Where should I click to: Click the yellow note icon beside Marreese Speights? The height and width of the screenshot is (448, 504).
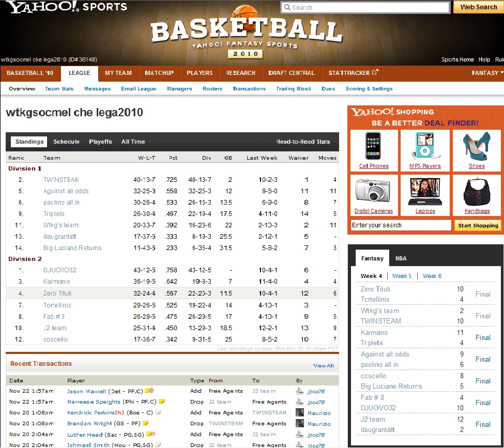(x=162, y=401)
